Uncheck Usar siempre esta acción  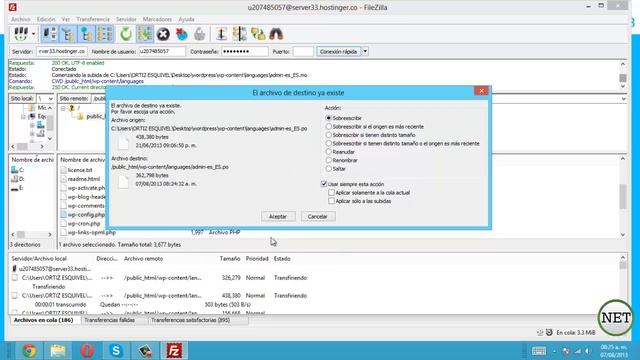pos(324,184)
